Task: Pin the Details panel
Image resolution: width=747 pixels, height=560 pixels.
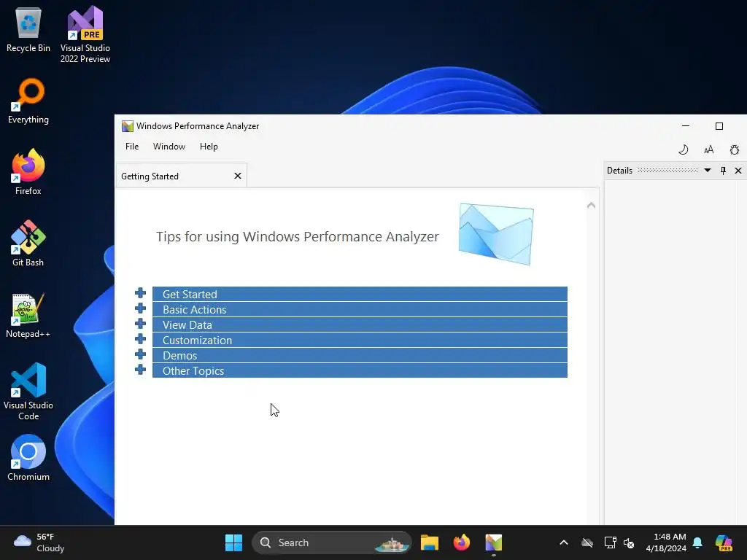Action: pyautogui.click(x=723, y=171)
